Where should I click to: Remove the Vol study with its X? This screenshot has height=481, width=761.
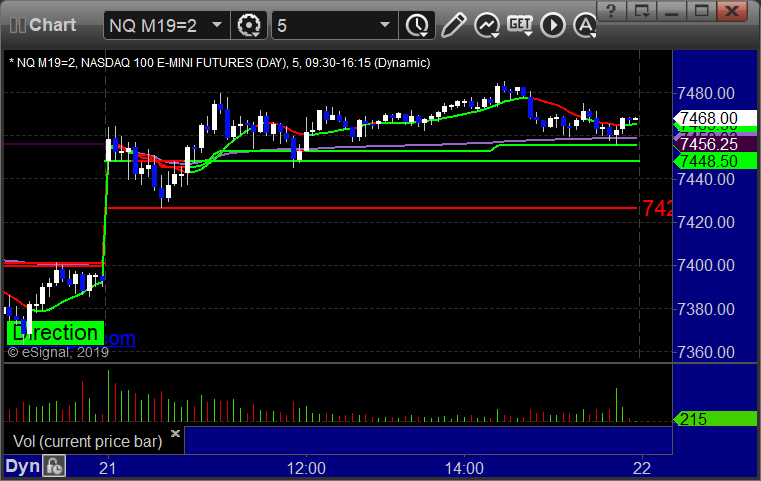tap(175, 433)
